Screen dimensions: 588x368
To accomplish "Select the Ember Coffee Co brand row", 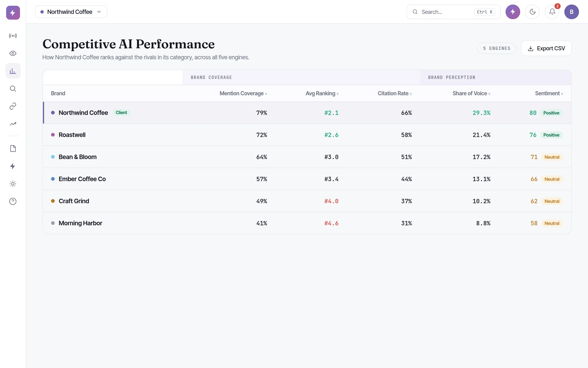I will click(307, 179).
